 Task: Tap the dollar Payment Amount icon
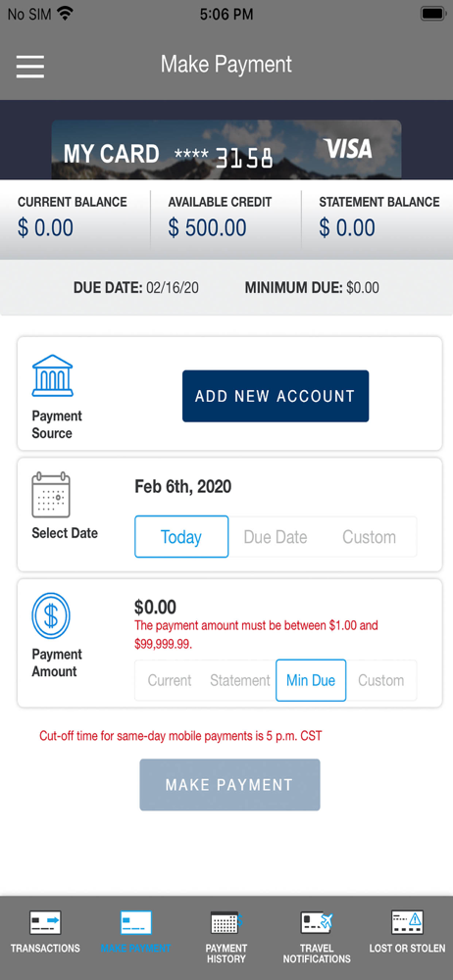(x=51, y=615)
